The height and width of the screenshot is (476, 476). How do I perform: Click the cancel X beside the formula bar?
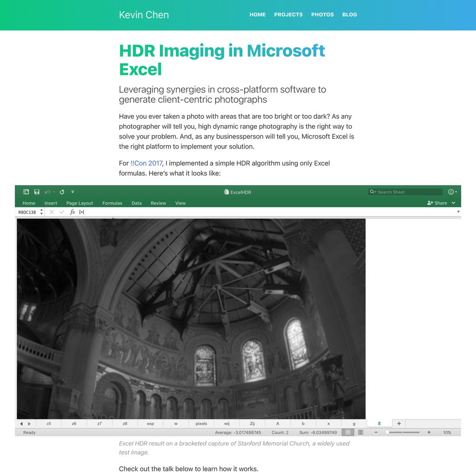[51, 212]
